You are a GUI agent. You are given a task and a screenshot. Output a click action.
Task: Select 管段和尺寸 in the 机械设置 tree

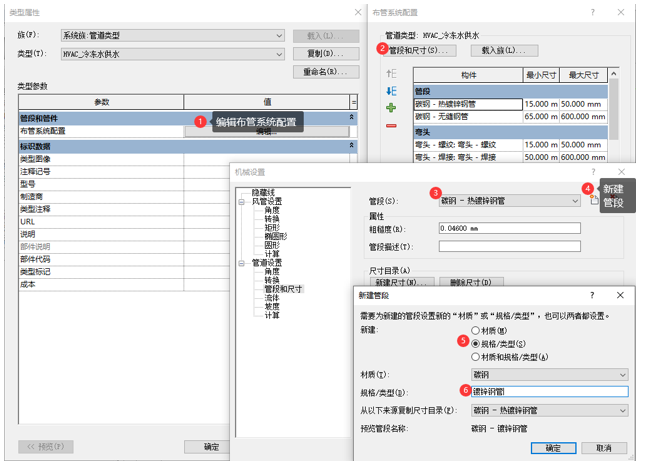point(284,289)
